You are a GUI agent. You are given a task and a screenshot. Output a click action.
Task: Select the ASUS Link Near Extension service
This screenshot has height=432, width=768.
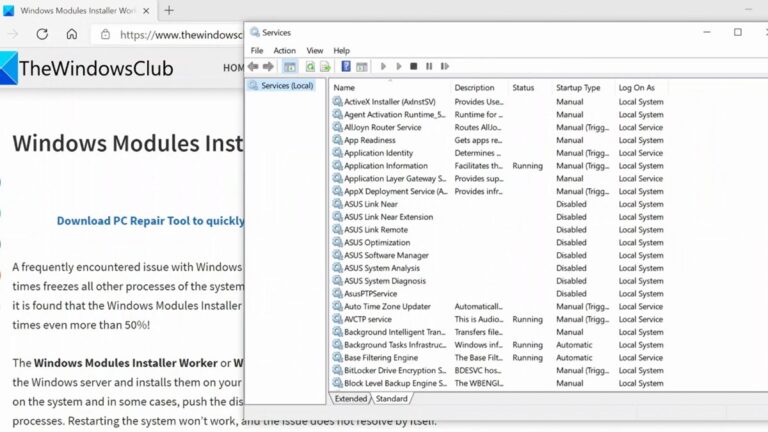click(498, 216)
